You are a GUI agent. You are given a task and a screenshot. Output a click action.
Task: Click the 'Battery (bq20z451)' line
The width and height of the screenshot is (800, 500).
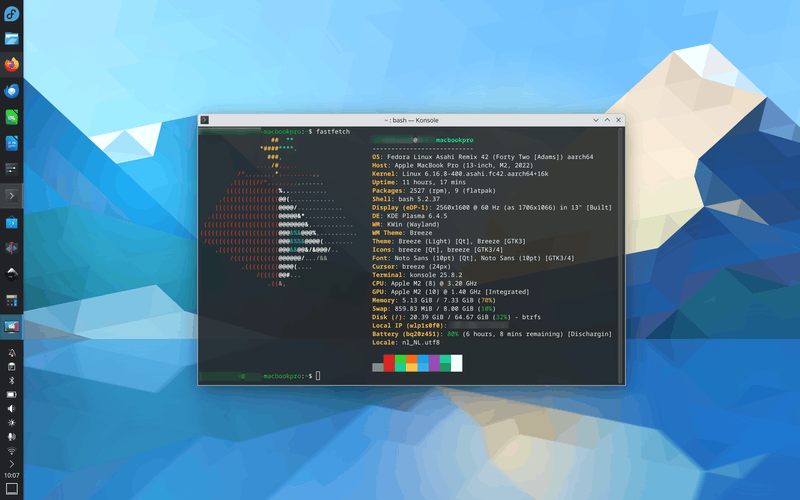(x=492, y=334)
